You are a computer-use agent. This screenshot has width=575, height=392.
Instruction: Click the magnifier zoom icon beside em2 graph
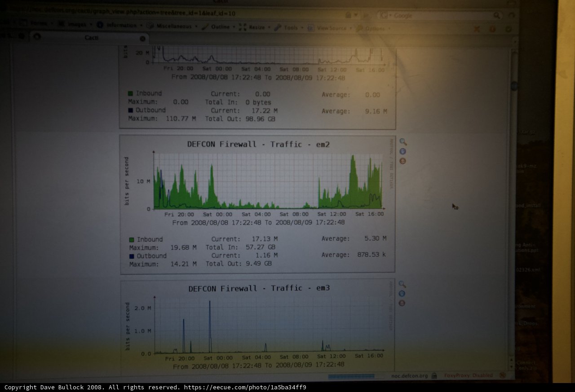pos(403,142)
